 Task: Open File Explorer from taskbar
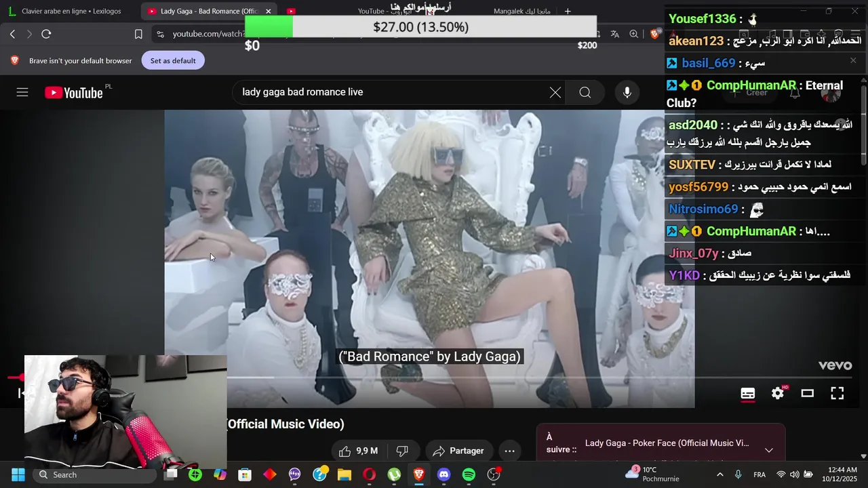pyautogui.click(x=344, y=474)
